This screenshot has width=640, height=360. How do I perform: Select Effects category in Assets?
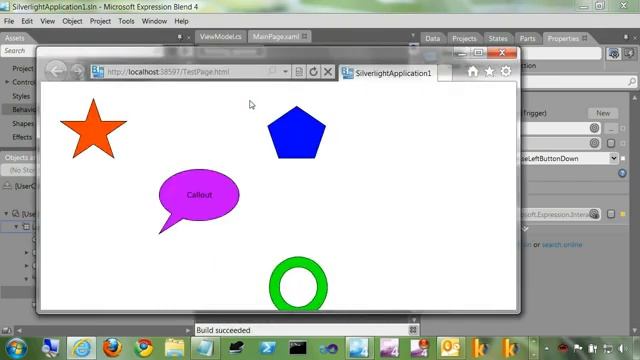22,137
